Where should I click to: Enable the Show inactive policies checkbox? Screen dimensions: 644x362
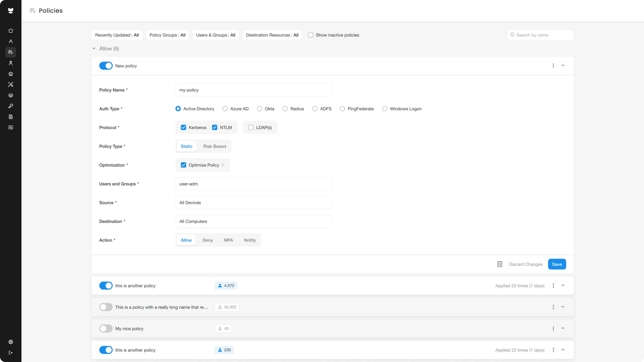pos(311,35)
